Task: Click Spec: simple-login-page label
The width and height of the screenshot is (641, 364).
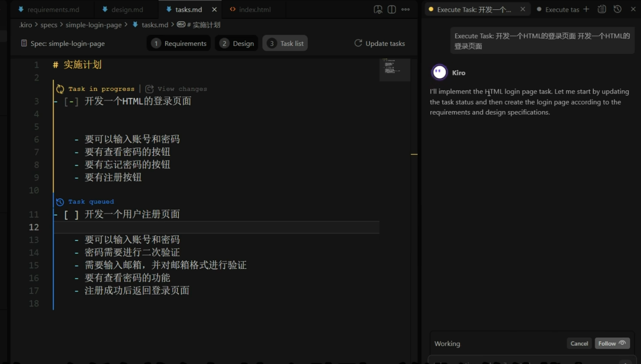Action: [68, 43]
